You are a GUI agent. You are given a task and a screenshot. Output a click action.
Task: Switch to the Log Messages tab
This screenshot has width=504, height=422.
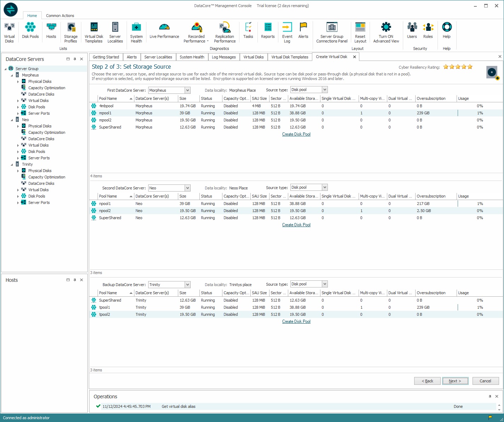click(x=224, y=57)
